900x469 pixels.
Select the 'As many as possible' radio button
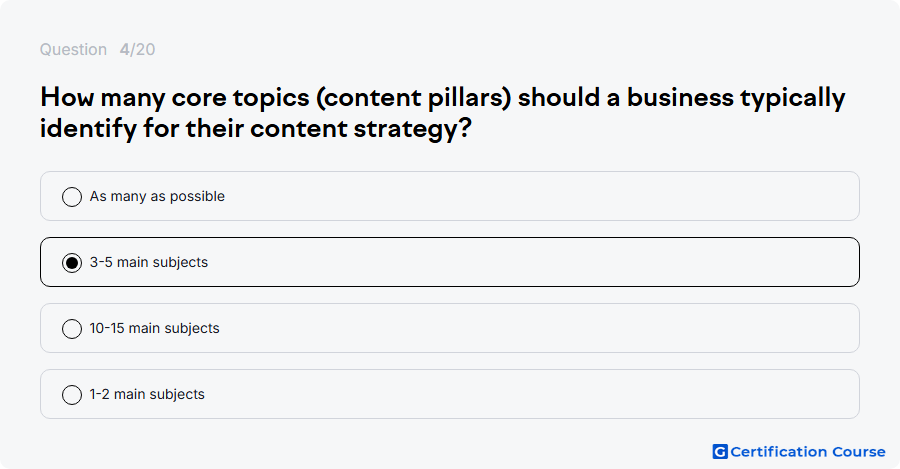click(x=72, y=196)
